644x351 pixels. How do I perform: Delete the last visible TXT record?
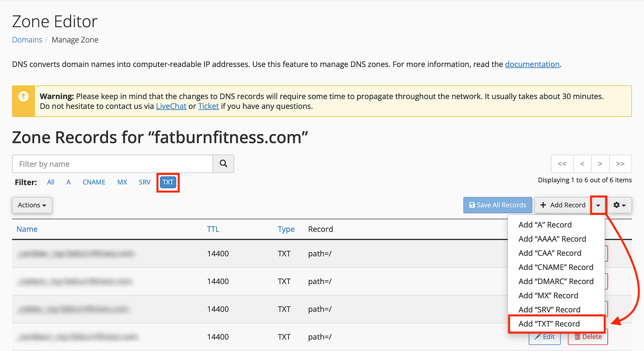tap(588, 337)
